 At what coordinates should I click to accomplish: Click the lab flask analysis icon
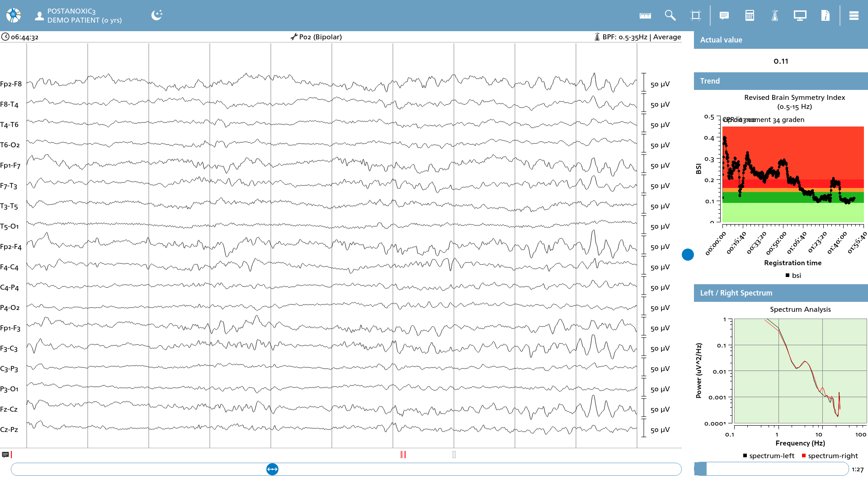(775, 15)
